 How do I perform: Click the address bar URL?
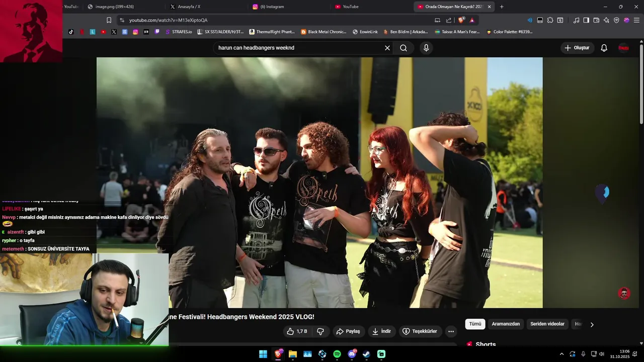(169, 20)
